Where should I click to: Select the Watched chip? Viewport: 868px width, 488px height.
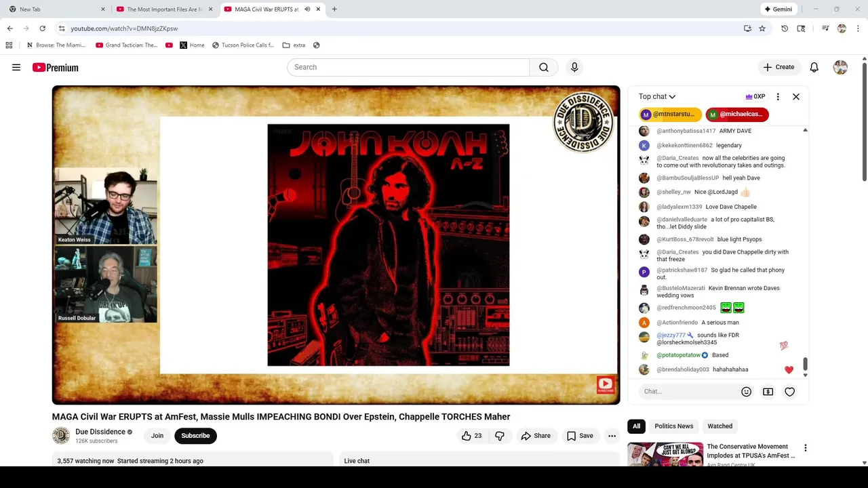click(x=719, y=426)
